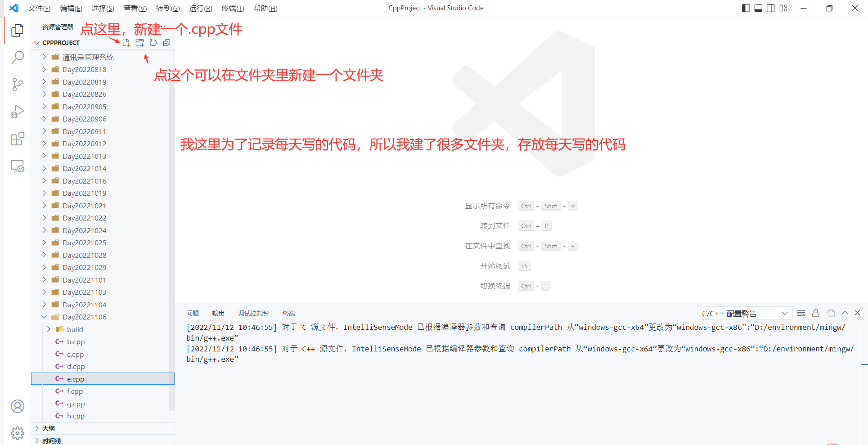The image size is (868, 445).
Task: Toggle bottom panel layout button
Action: coord(758,8)
